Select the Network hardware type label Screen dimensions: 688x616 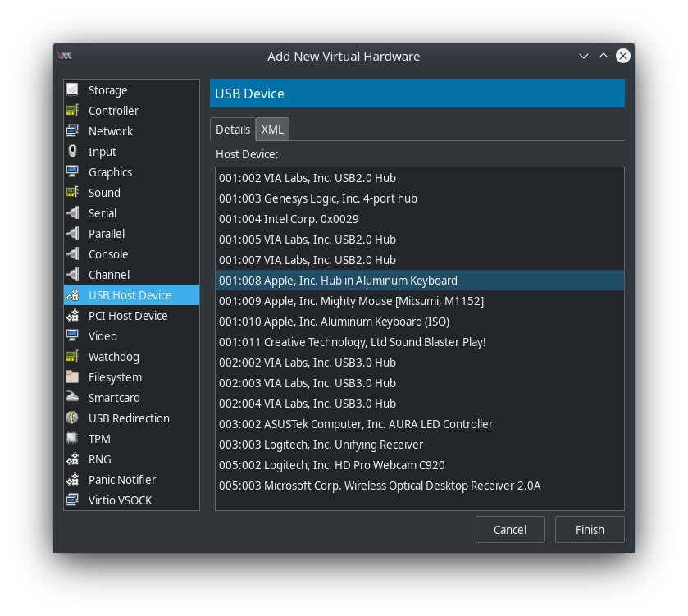coord(111,131)
